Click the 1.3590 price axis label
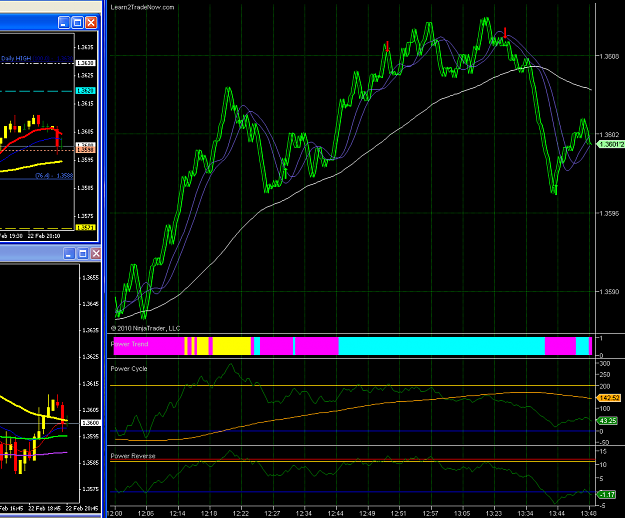The height and width of the screenshot is (518, 625). tap(609, 292)
